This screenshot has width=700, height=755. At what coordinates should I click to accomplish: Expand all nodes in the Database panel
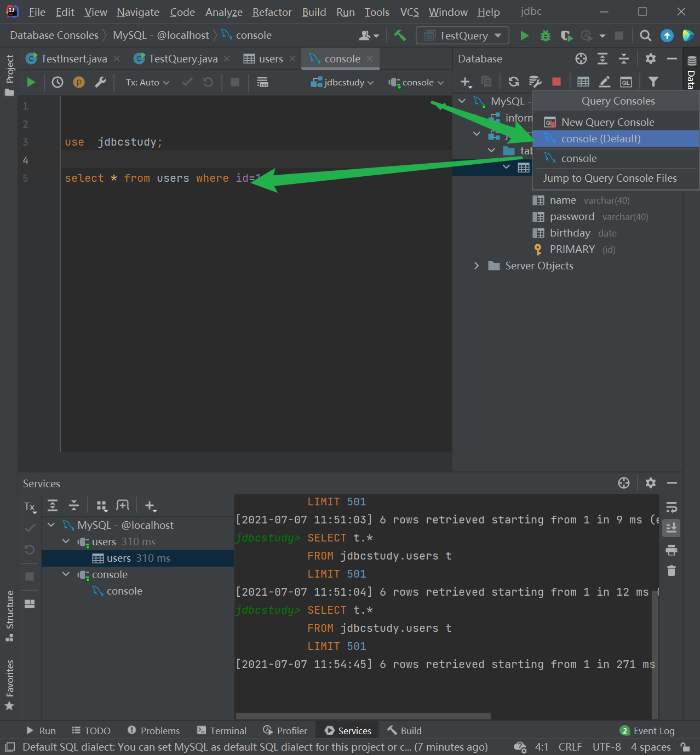click(x=603, y=59)
